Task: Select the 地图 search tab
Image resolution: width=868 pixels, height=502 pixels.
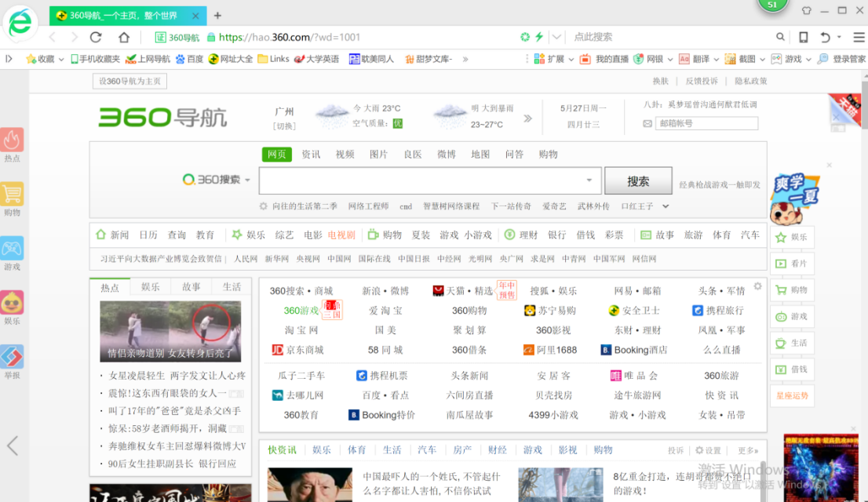Action: pyautogui.click(x=480, y=154)
